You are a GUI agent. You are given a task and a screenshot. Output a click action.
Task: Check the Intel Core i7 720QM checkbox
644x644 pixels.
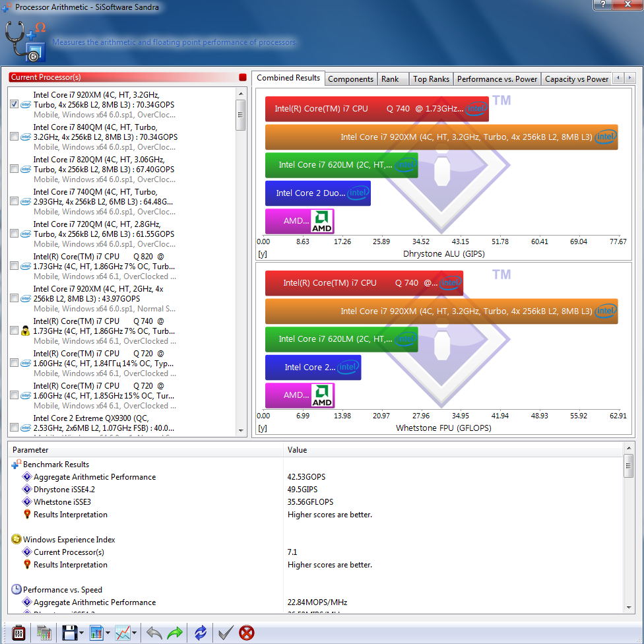14,234
